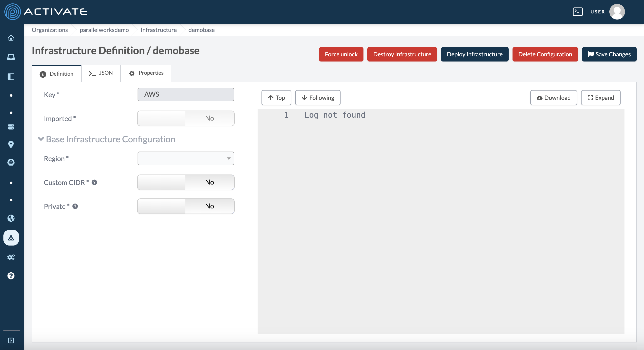Click the globe/network sidebar icon
Image resolution: width=644 pixels, height=350 pixels.
(12, 218)
